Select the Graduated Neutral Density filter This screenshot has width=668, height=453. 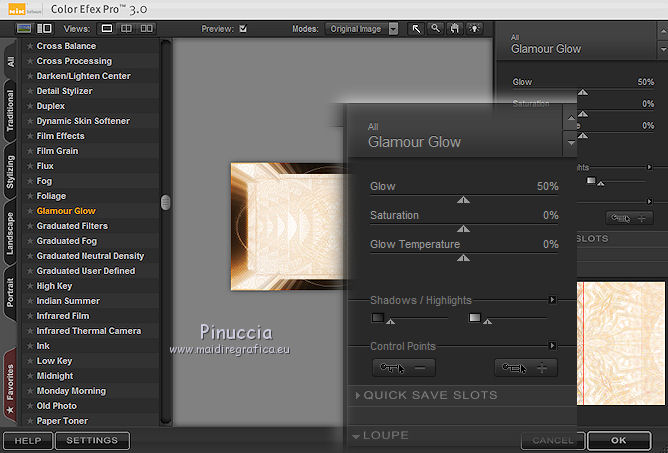(x=90, y=256)
